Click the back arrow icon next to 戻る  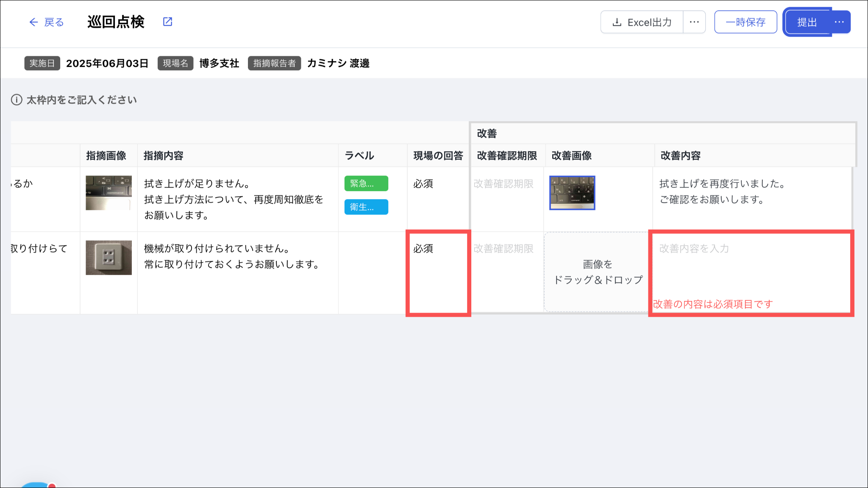[33, 22]
